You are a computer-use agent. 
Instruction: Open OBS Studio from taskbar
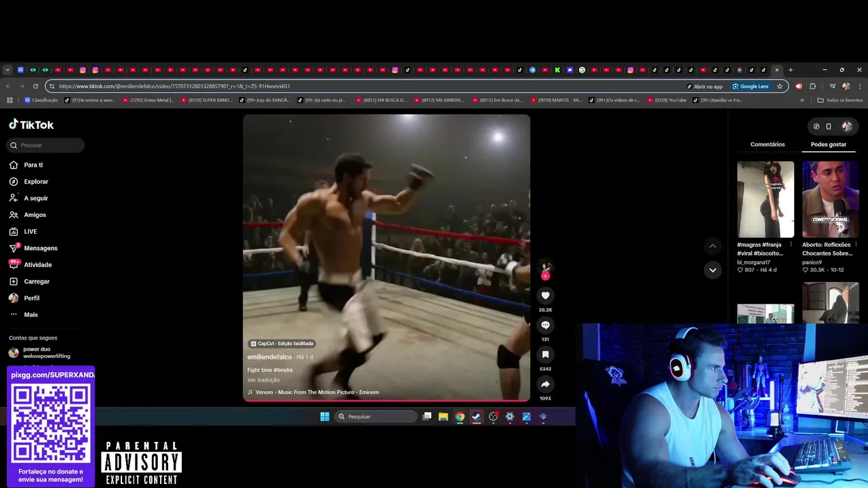point(493,417)
